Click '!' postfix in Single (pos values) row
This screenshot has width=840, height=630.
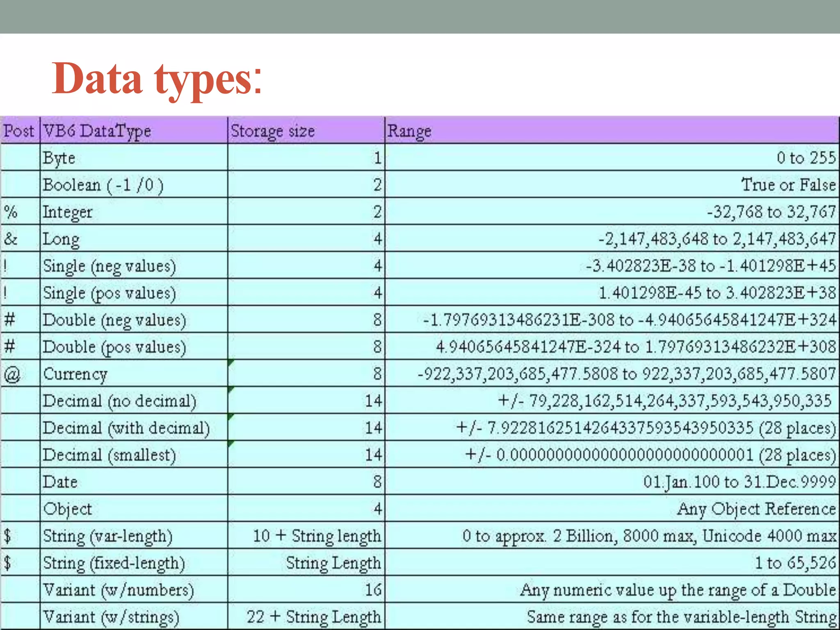[5, 293]
